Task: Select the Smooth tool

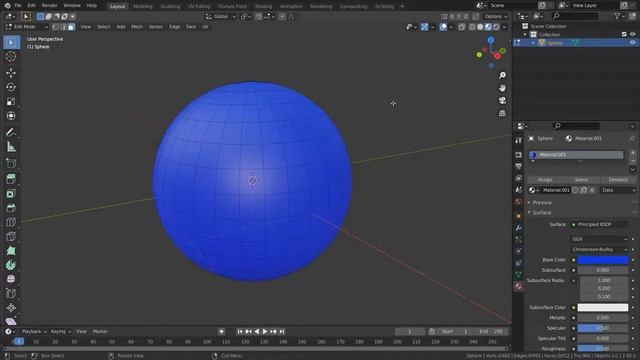Action: (x=11, y=279)
